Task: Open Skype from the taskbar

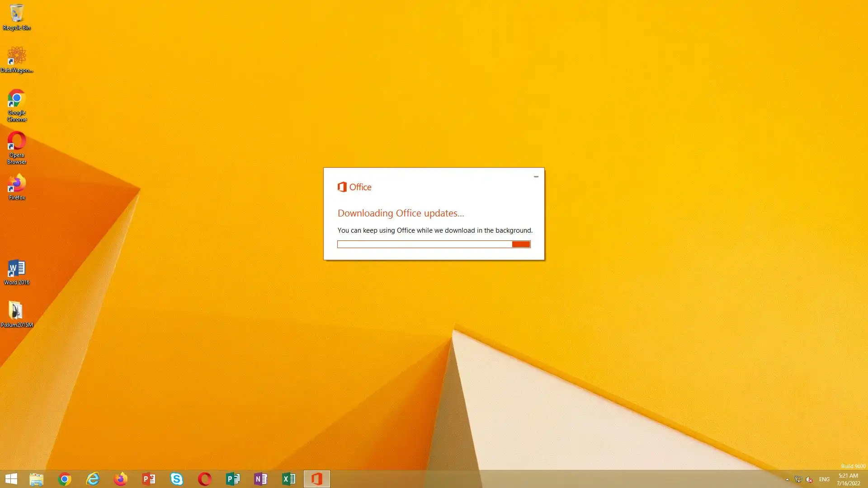Action: pyautogui.click(x=177, y=479)
